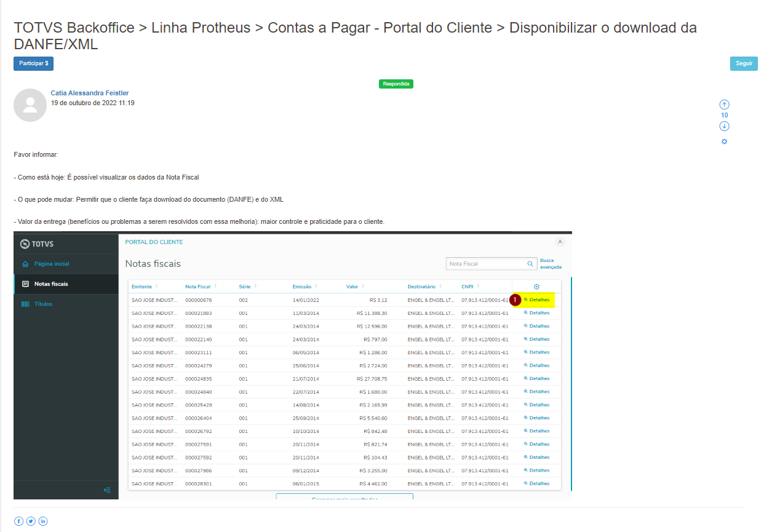Click the green Respondida status badge
This screenshot has width=764, height=532.
(x=396, y=84)
